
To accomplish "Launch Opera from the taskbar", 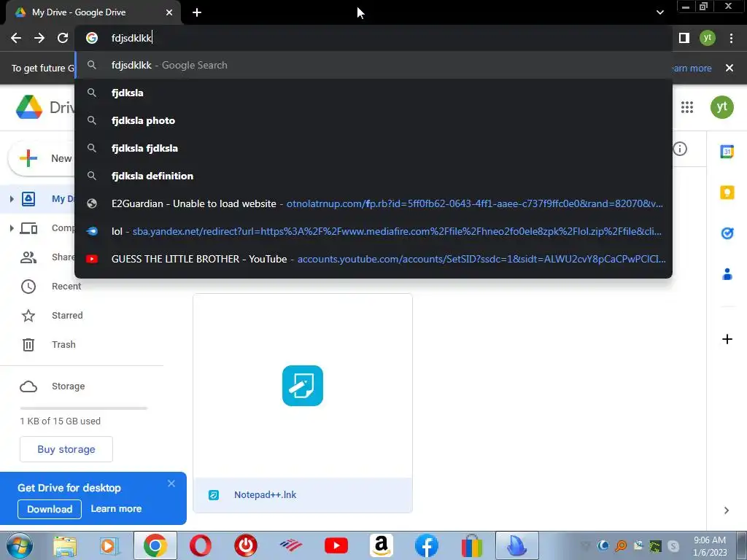I will (201, 545).
